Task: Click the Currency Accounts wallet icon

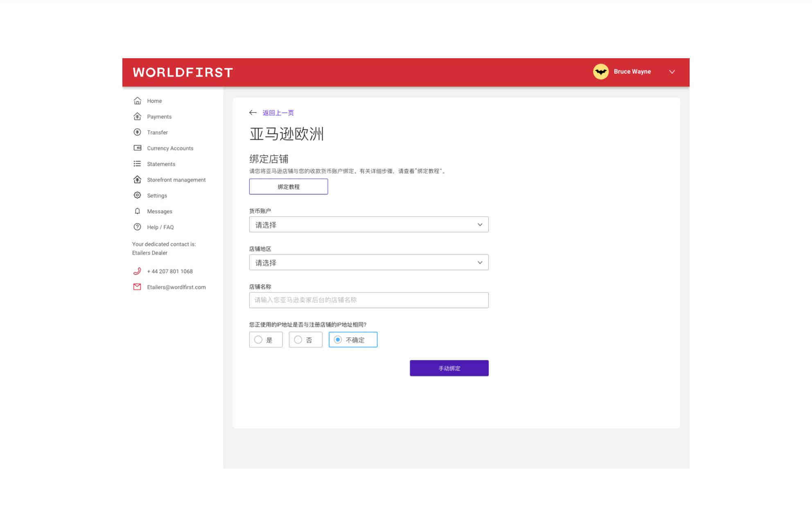Action: 137,148
